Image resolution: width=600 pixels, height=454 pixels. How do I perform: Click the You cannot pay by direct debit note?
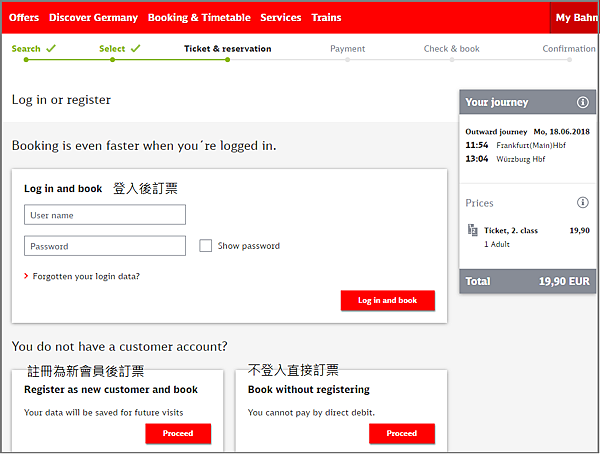click(311, 413)
